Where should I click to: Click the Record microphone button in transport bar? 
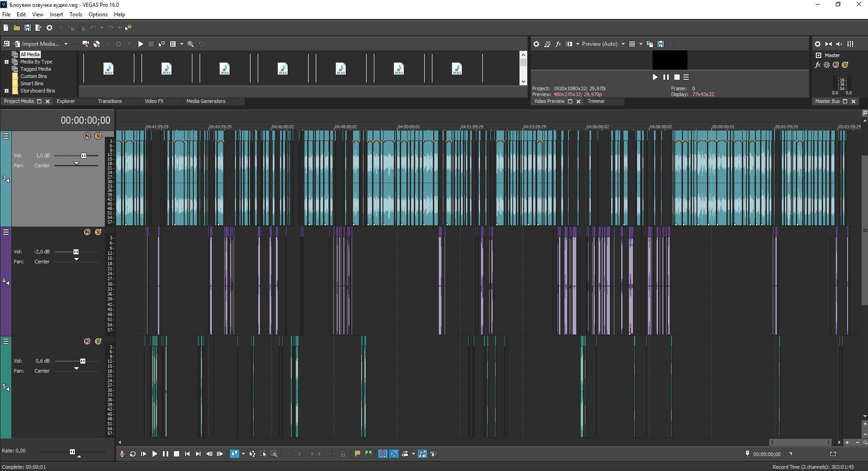click(x=122, y=454)
